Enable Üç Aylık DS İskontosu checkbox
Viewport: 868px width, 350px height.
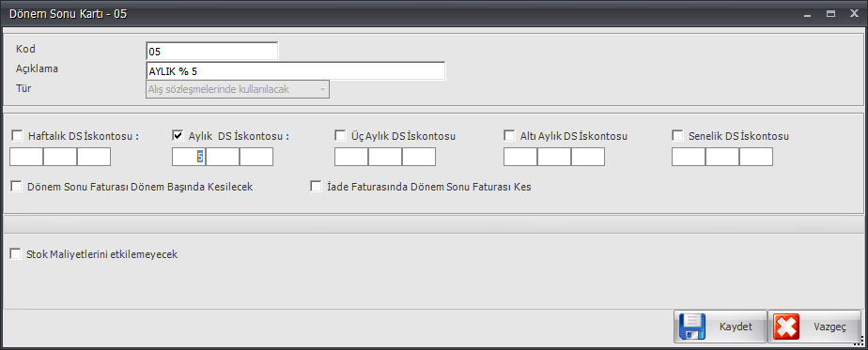pyautogui.click(x=340, y=135)
